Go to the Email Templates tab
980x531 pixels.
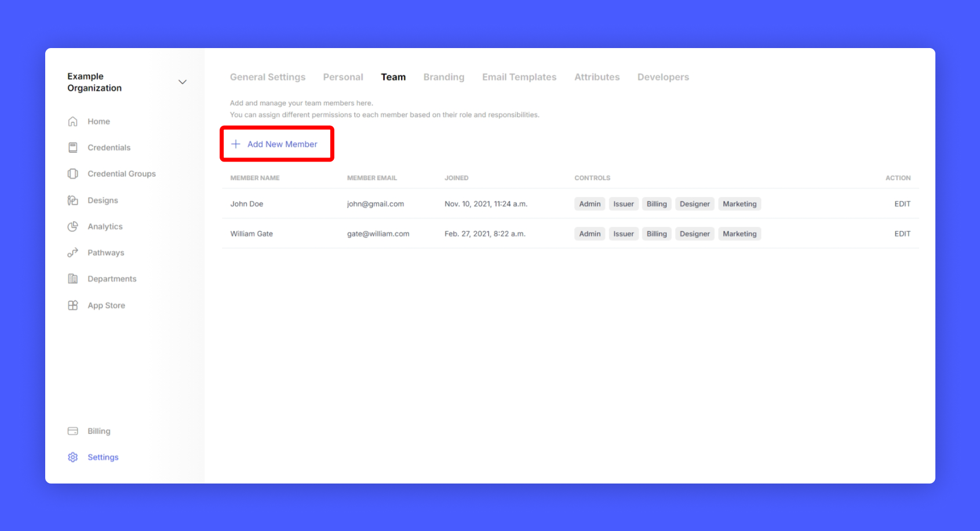coord(519,77)
